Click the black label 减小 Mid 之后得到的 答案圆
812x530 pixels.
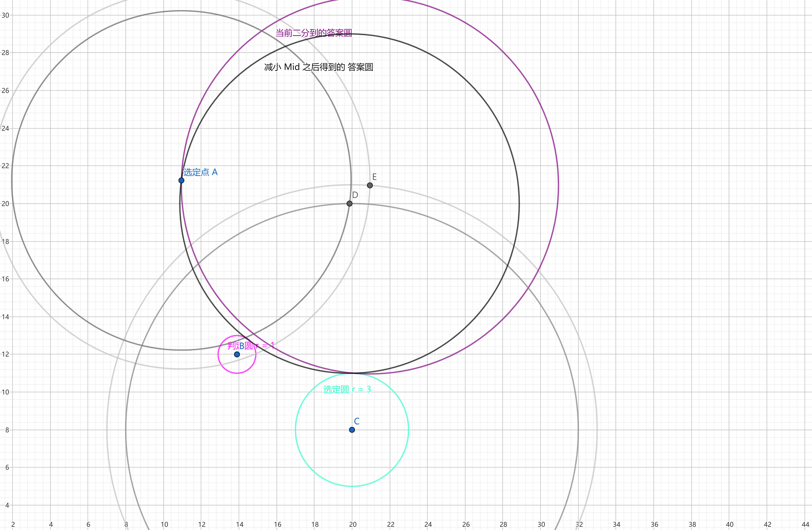tap(318, 67)
